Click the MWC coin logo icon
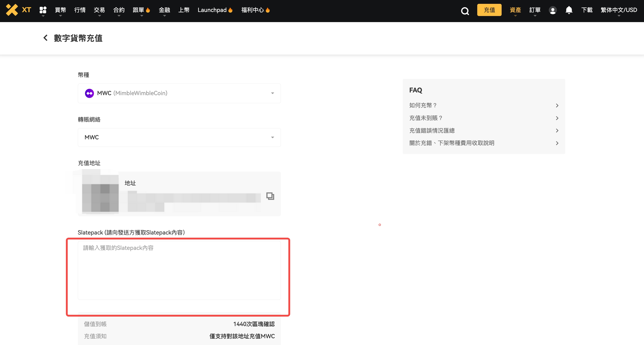The height and width of the screenshot is (345, 644). click(89, 93)
